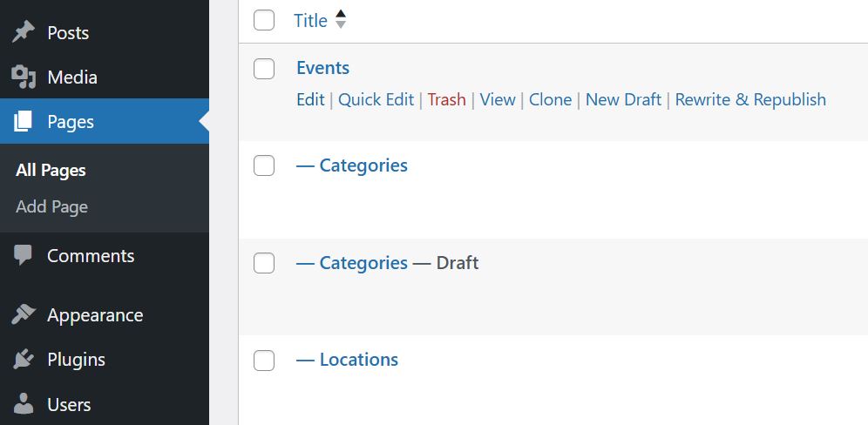The image size is (868, 425).
Task: Click the Comments speech bubble icon
Action: 24,255
